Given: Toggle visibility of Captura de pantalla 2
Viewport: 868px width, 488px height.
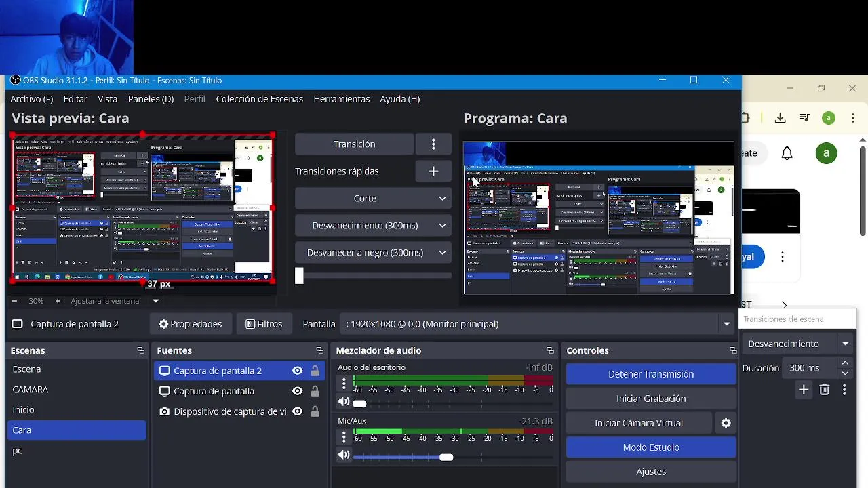Looking at the screenshot, I should coord(297,371).
